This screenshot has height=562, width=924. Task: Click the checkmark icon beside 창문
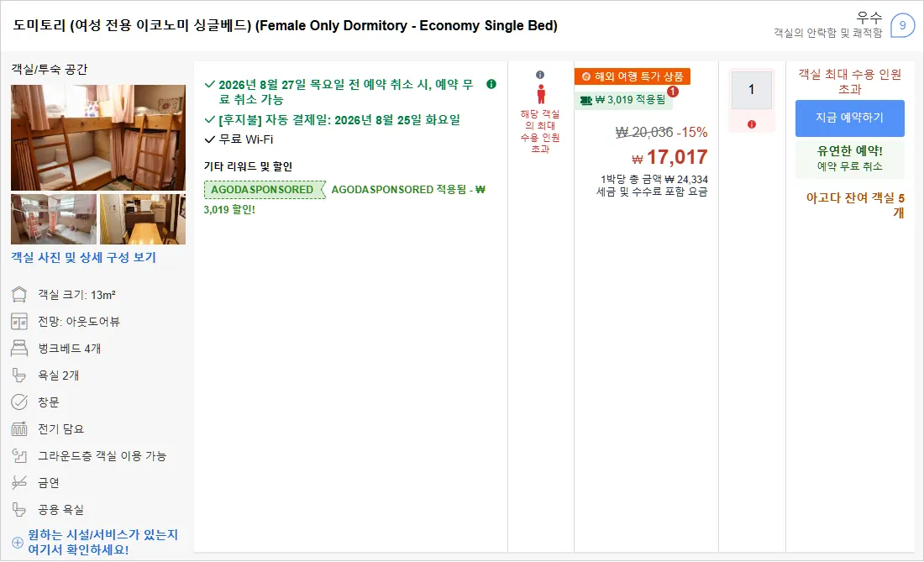tap(19, 402)
